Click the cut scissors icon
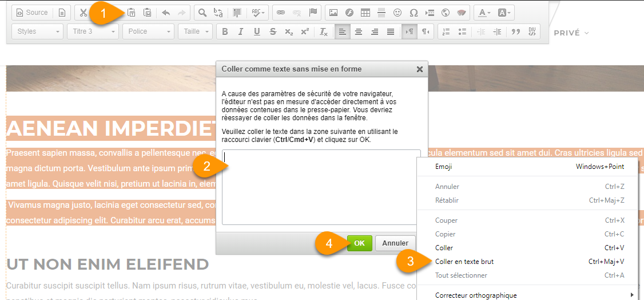Screen dimensions: 644x300 pyautogui.click(x=84, y=12)
